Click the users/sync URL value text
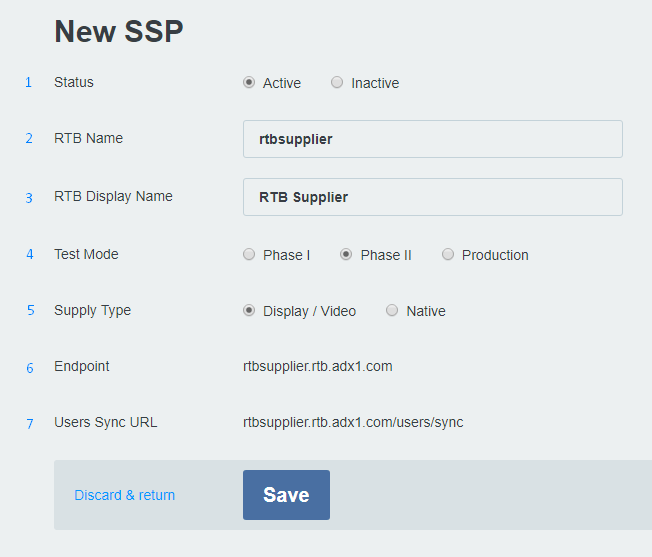652x557 pixels. tap(352, 422)
